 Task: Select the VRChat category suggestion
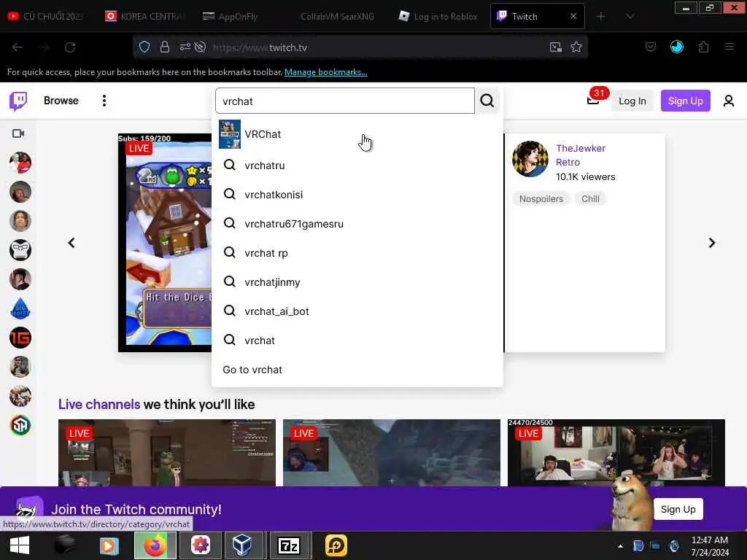click(x=357, y=134)
